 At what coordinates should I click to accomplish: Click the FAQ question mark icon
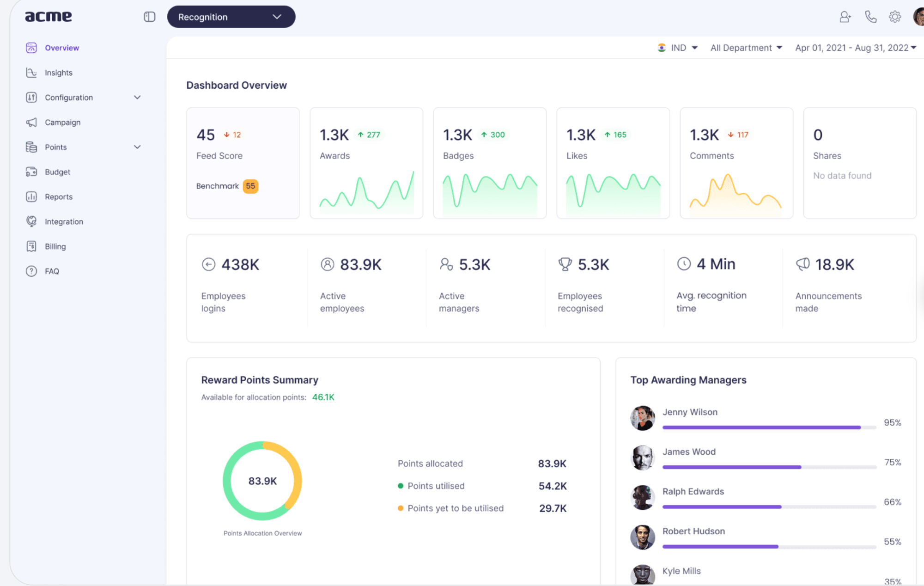click(x=31, y=271)
